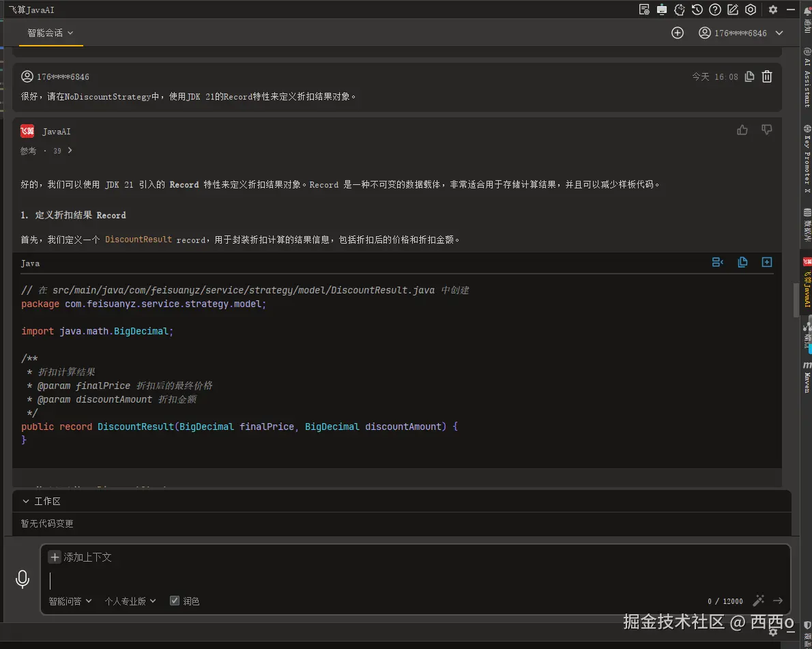
Task: Select 飞算JavaAI tab in right sidebar
Action: [807, 283]
